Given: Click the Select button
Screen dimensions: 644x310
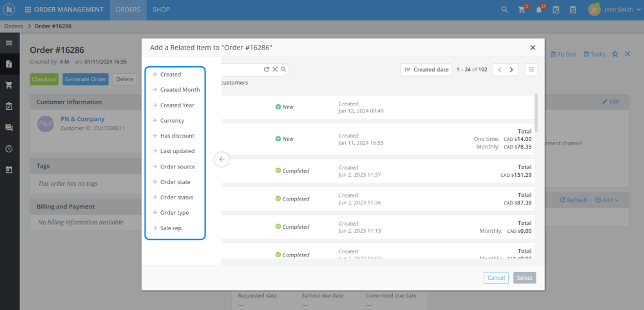Looking at the screenshot, I should 524,278.
